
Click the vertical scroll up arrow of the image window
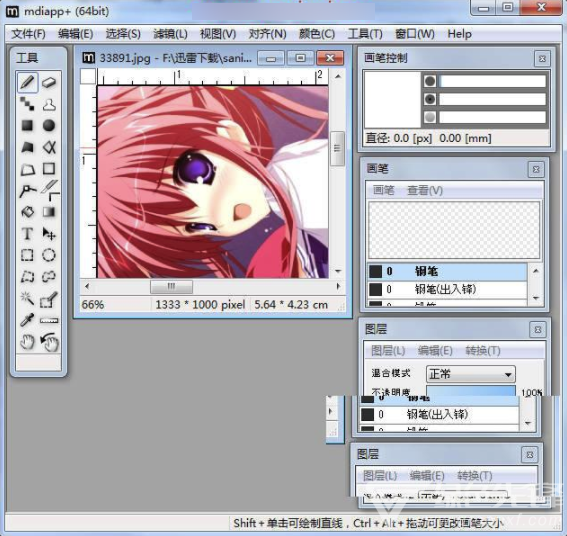[338, 76]
